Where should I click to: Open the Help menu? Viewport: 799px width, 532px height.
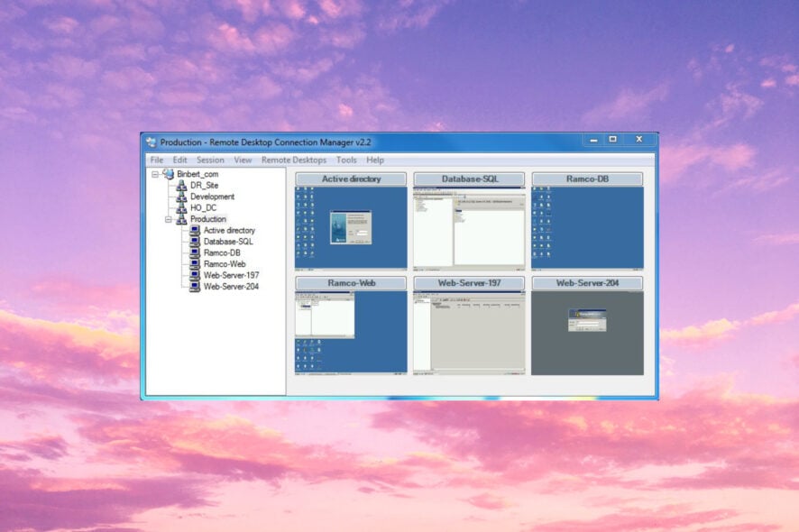(x=375, y=160)
